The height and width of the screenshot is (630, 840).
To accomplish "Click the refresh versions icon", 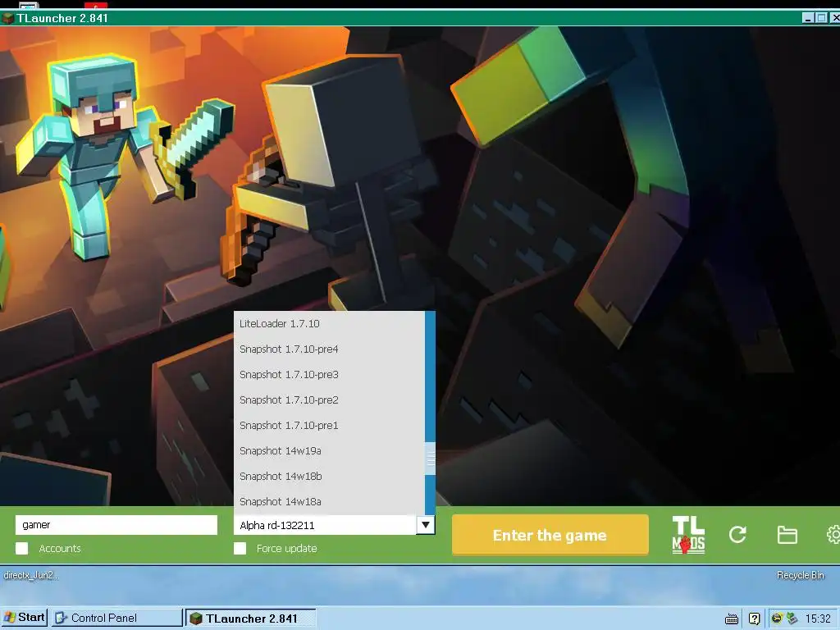I will tap(737, 535).
